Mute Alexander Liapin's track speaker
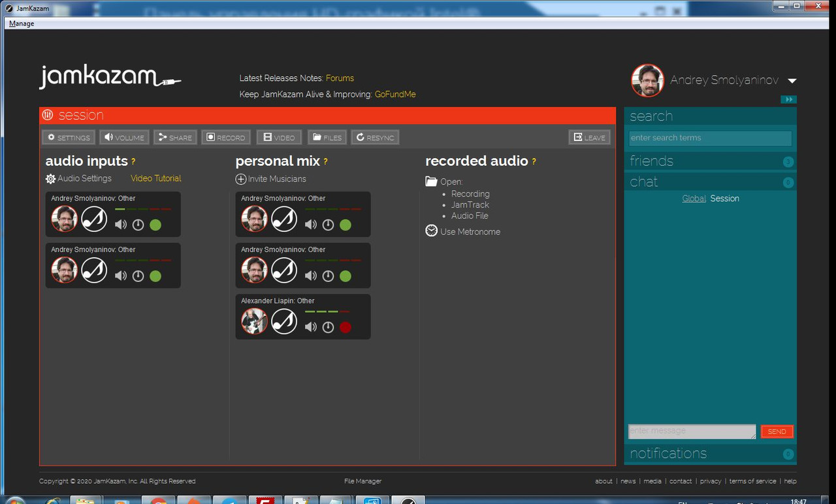 [311, 327]
